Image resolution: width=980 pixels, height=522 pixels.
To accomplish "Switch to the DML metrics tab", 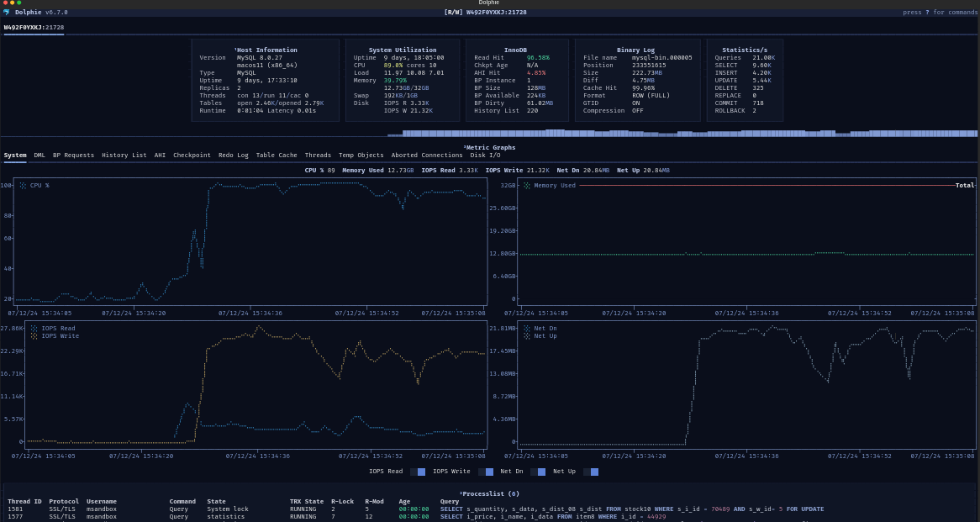I will pos(40,156).
